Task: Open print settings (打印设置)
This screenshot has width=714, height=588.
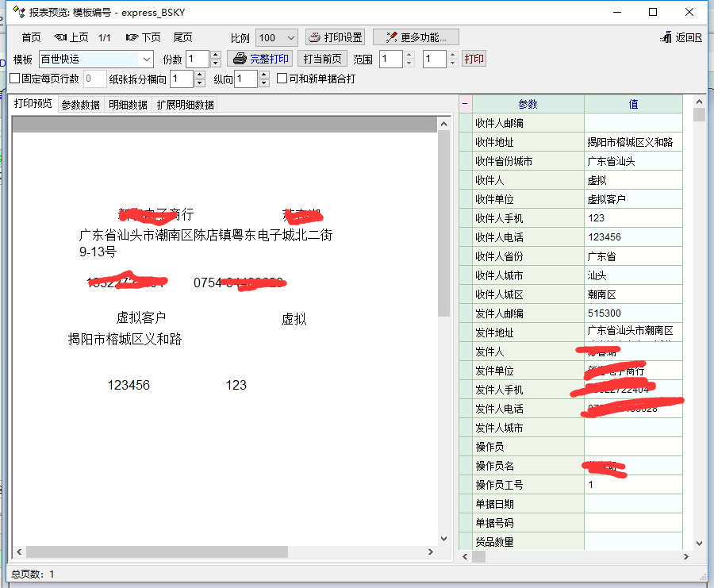Action: click(x=335, y=37)
